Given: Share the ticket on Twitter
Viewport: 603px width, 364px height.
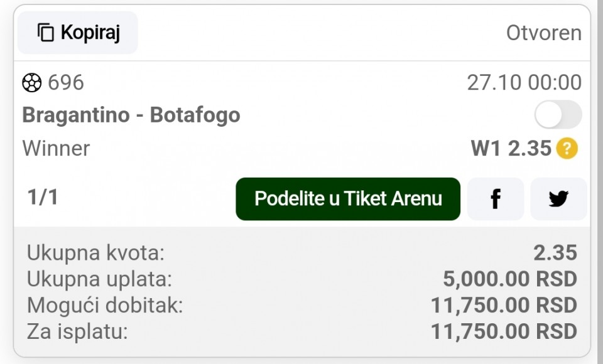Looking at the screenshot, I should 558,199.
